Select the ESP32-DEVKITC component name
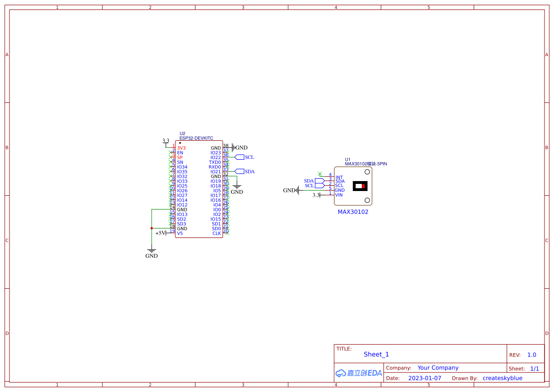Screen dimensions: 554x392 (196, 138)
